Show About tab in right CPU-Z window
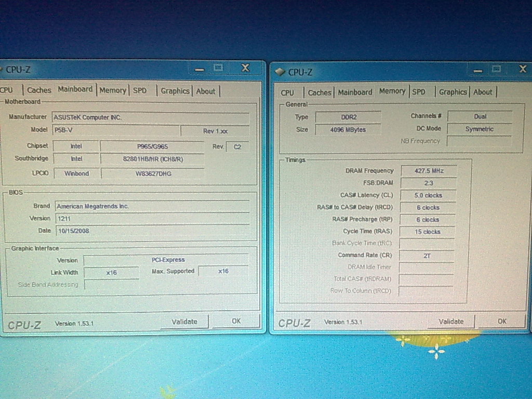 coord(483,92)
